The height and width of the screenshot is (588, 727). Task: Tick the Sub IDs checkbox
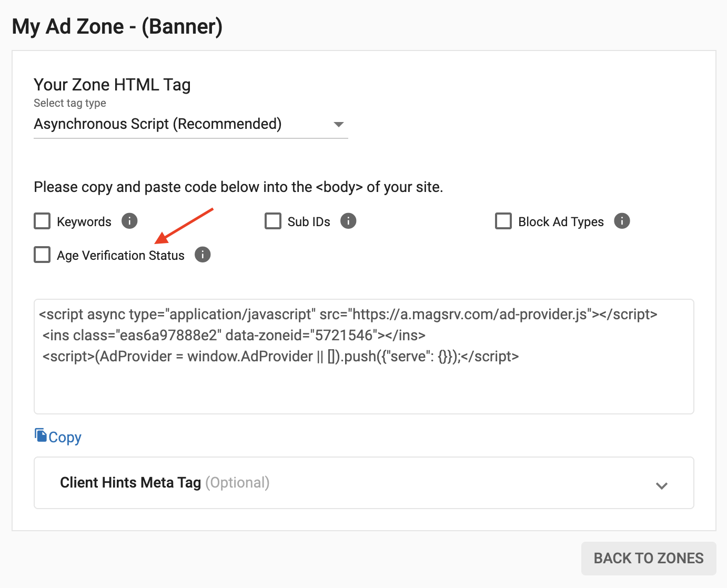coord(273,221)
